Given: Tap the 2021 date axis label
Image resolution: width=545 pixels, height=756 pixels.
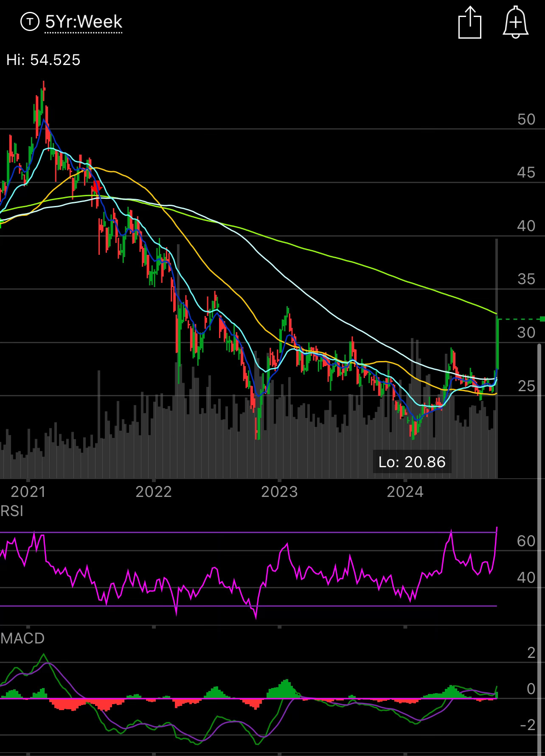Looking at the screenshot, I should pyautogui.click(x=28, y=492).
